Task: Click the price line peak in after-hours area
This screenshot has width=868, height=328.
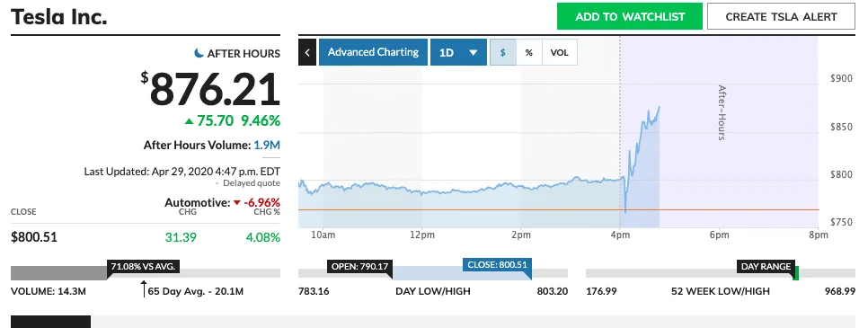Action: coord(659,107)
